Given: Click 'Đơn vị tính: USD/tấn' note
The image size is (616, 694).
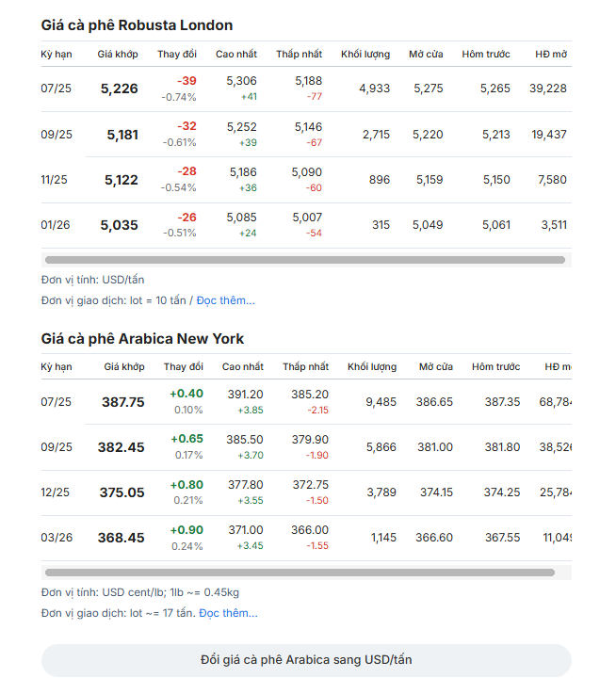Looking at the screenshot, I should pyautogui.click(x=92, y=280).
